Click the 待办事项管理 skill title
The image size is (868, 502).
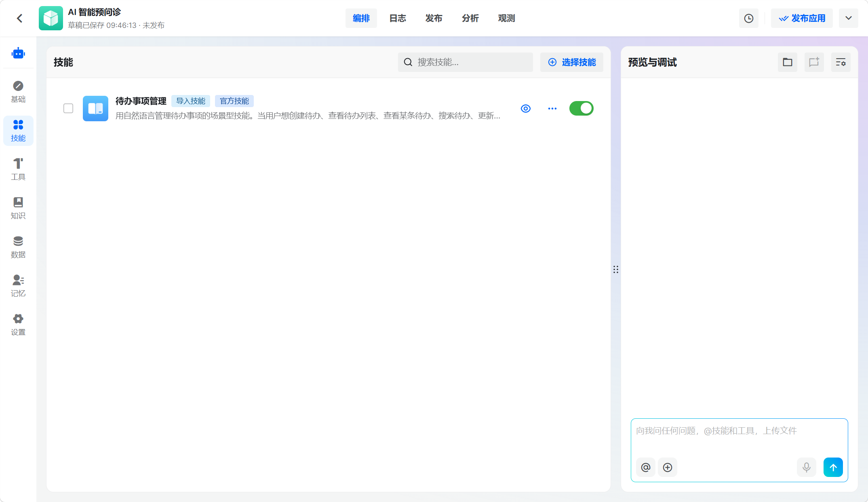[x=141, y=101]
